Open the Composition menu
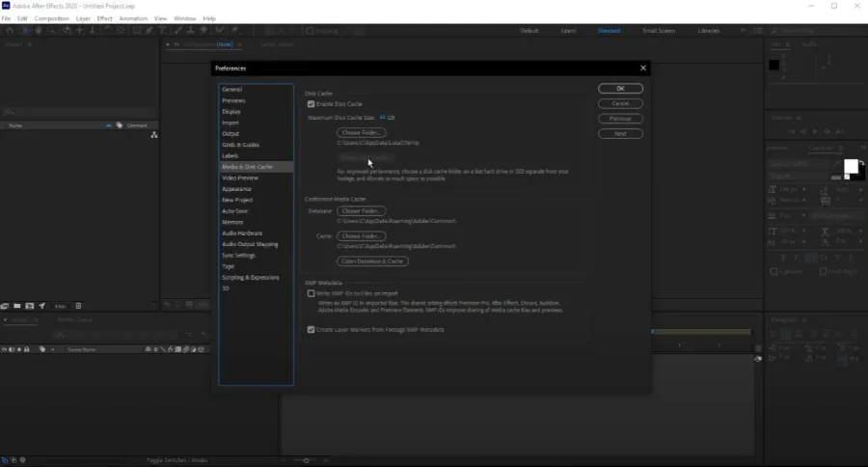The height and width of the screenshot is (467, 868). click(x=51, y=18)
